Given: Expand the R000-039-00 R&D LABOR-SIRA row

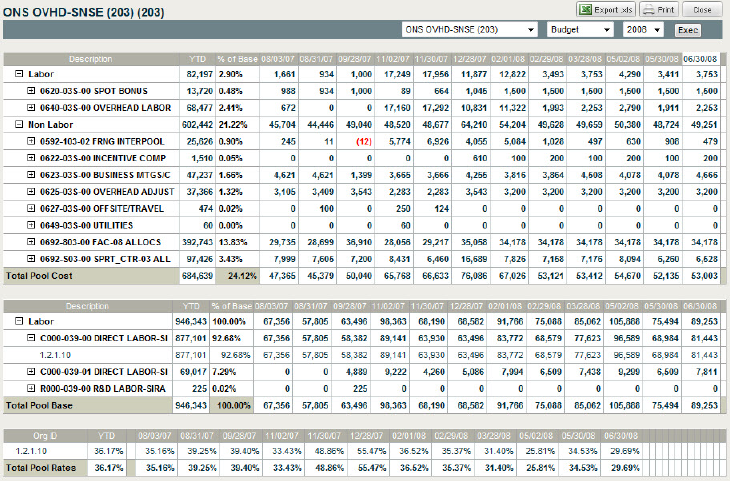Looking at the screenshot, I should coord(31,388).
